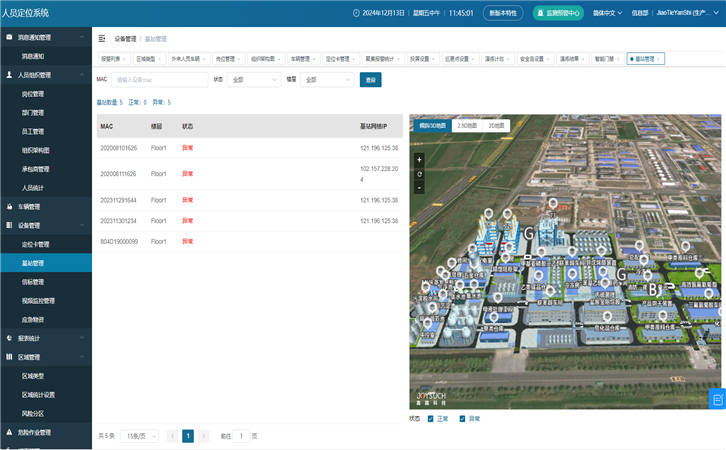Open the JiaoTieYanShi user account dropdown

pos(688,13)
